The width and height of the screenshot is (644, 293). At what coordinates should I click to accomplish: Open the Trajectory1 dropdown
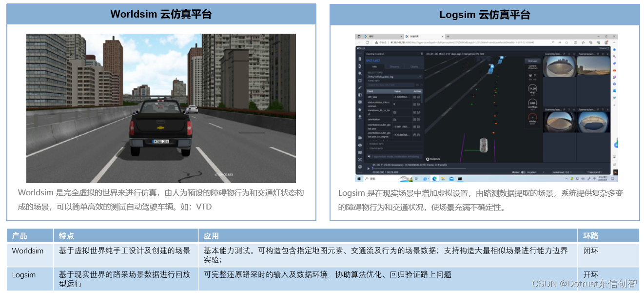[x=594, y=172]
